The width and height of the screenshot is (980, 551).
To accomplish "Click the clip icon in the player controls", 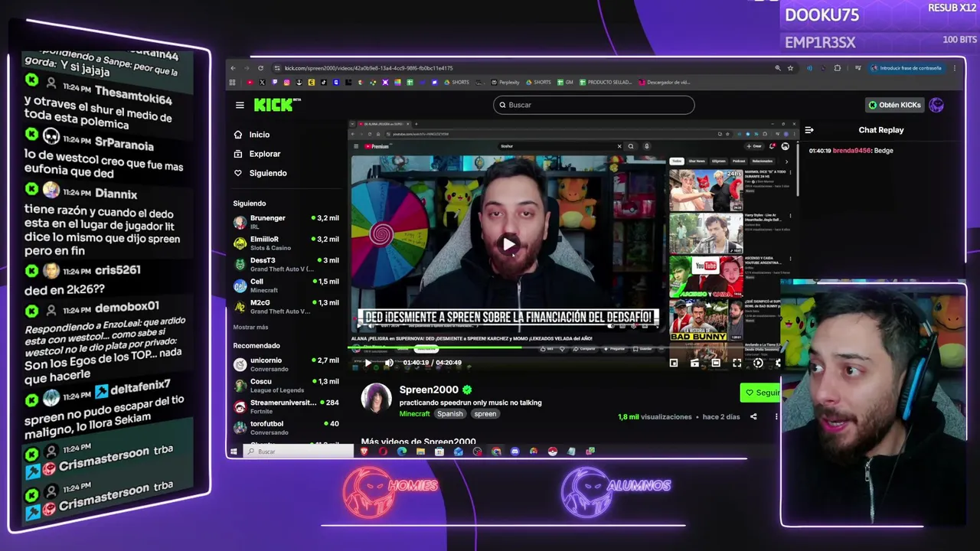I will pos(694,364).
